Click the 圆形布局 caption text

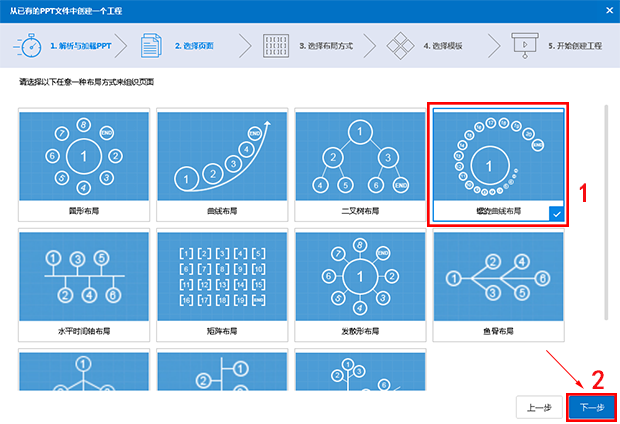pyautogui.click(x=84, y=211)
